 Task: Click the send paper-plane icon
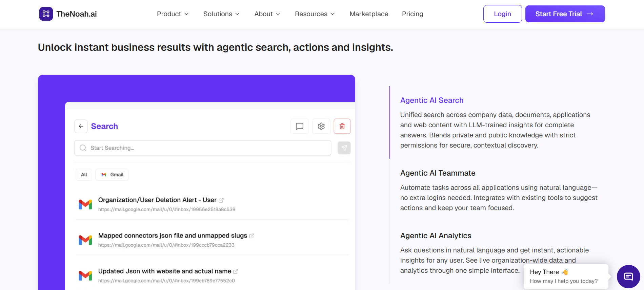coord(344,148)
